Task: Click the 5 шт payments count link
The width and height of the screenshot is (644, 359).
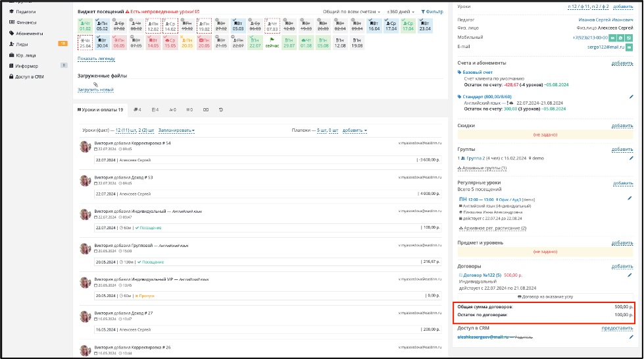Action: click(322, 130)
